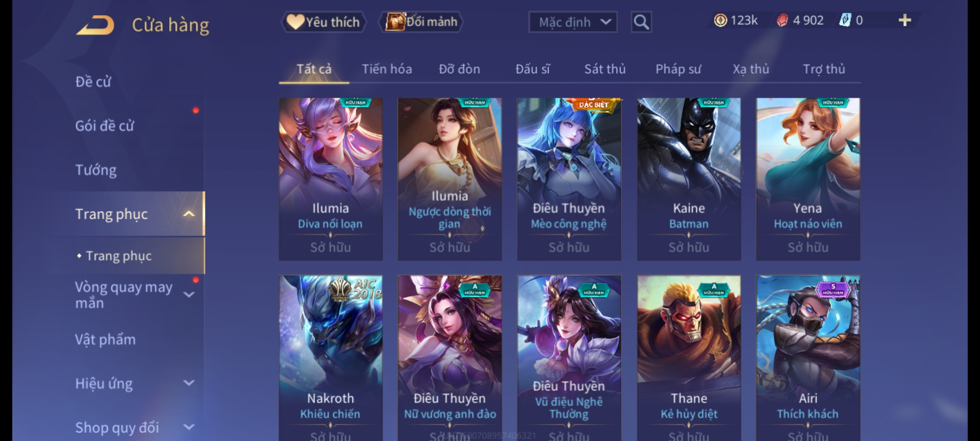This screenshot has height=441, width=980.
Task: Switch to the Tiến hóa tab
Action: pyautogui.click(x=387, y=69)
